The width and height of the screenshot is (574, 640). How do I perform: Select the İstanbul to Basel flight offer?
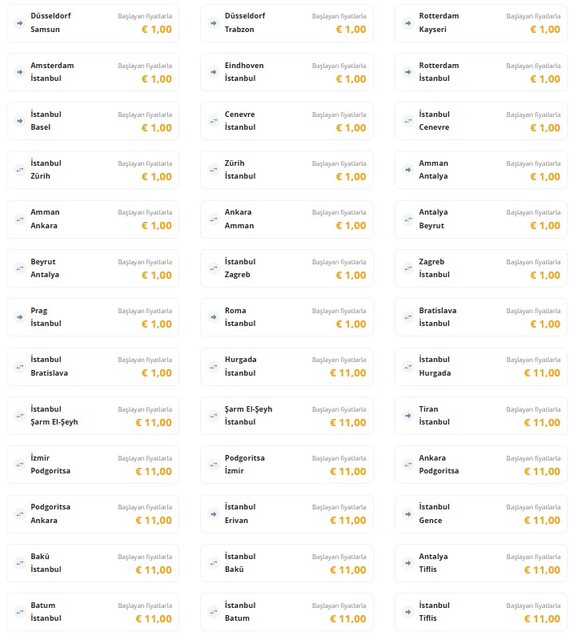coord(93,121)
